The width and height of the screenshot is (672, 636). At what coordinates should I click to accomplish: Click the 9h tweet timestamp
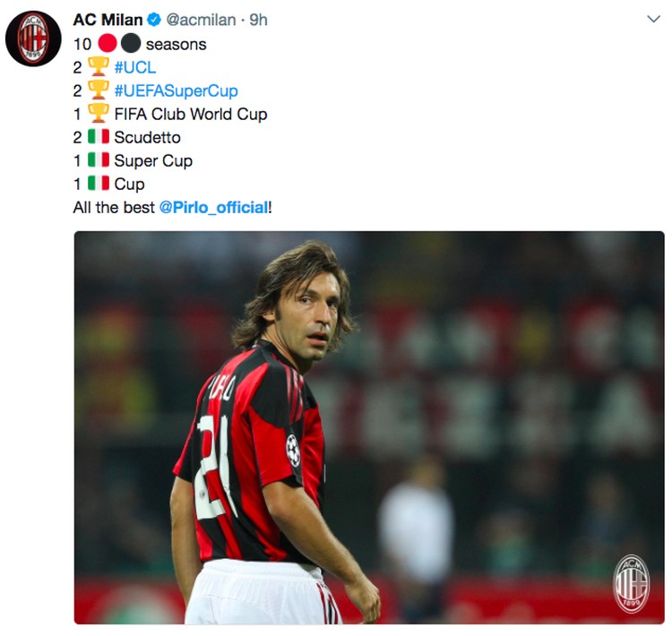tap(258, 20)
